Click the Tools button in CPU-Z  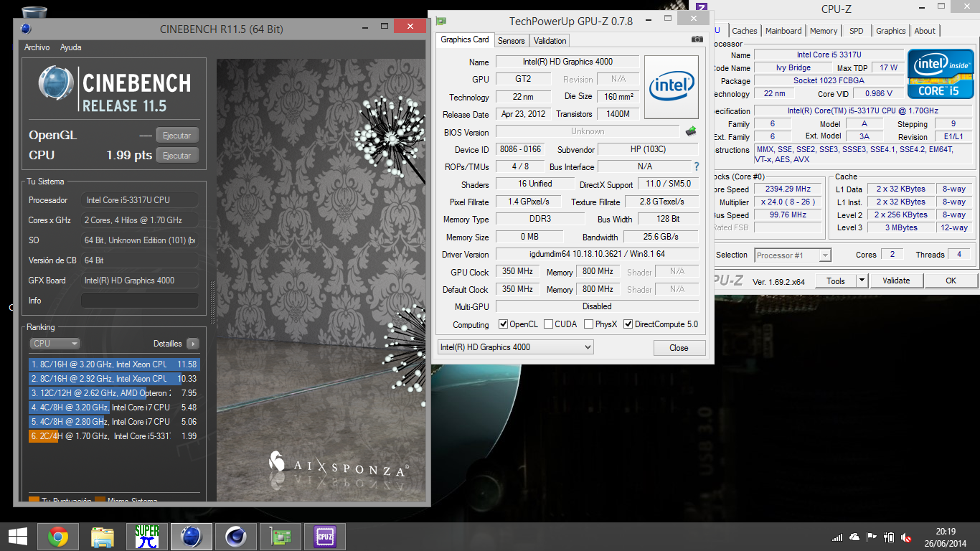pos(836,281)
